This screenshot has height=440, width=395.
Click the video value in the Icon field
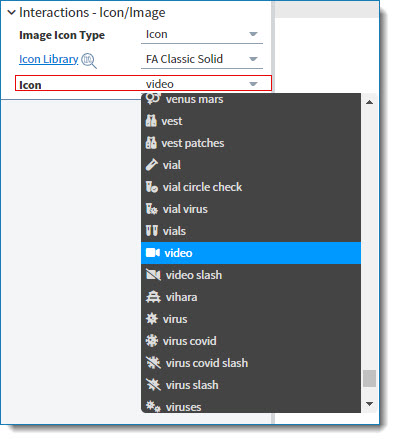[x=160, y=84]
